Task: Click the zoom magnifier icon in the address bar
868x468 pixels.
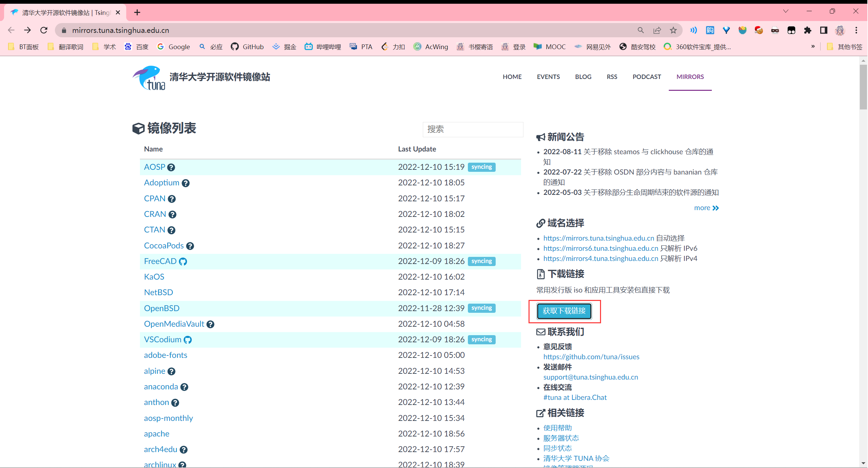Action: click(x=641, y=30)
